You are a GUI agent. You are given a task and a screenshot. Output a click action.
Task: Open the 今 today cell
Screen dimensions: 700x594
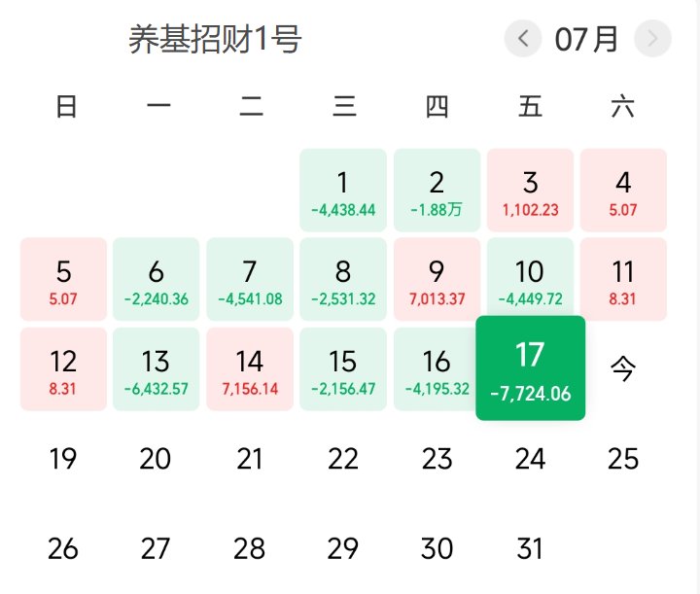tap(623, 368)
